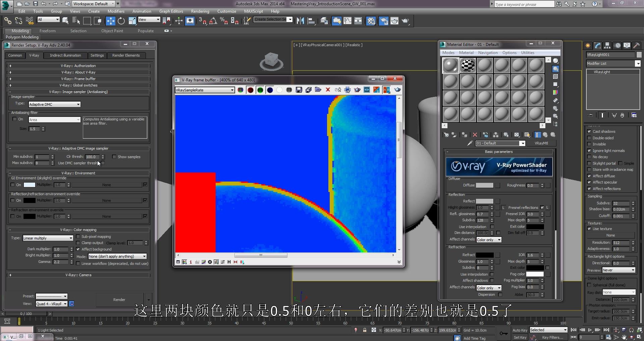Select the checkered material sample slot

(x=468, y=65)
